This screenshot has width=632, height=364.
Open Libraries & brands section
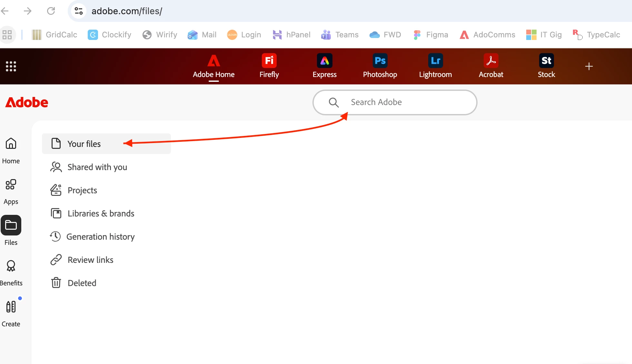101,213
